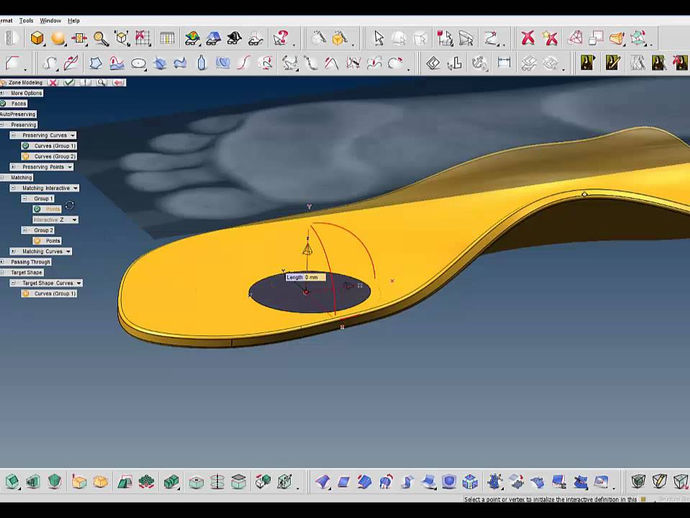This screenshot has height=518, width=690.
Task: Click the orange sphere render icon
Action: pos(58,38)
